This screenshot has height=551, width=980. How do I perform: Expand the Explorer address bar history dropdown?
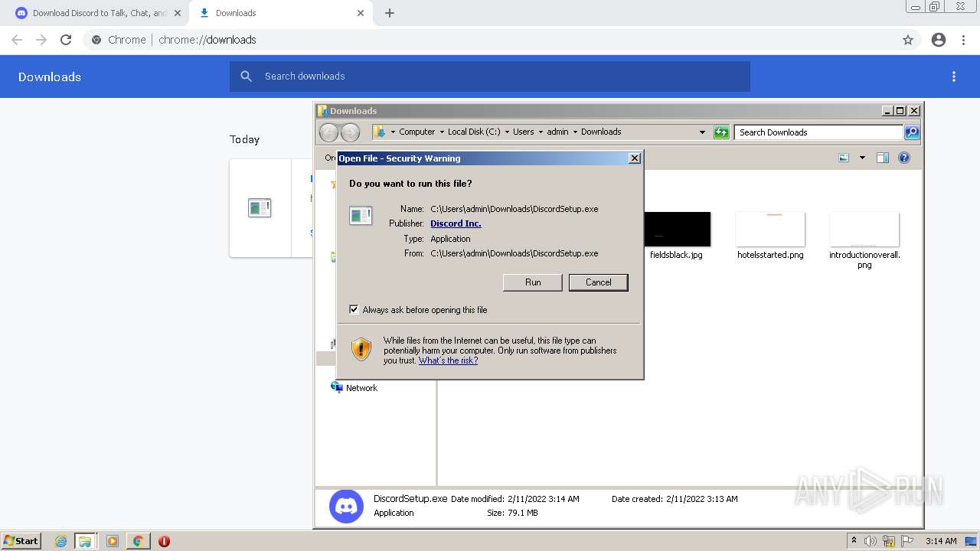(x=702, y=132)
